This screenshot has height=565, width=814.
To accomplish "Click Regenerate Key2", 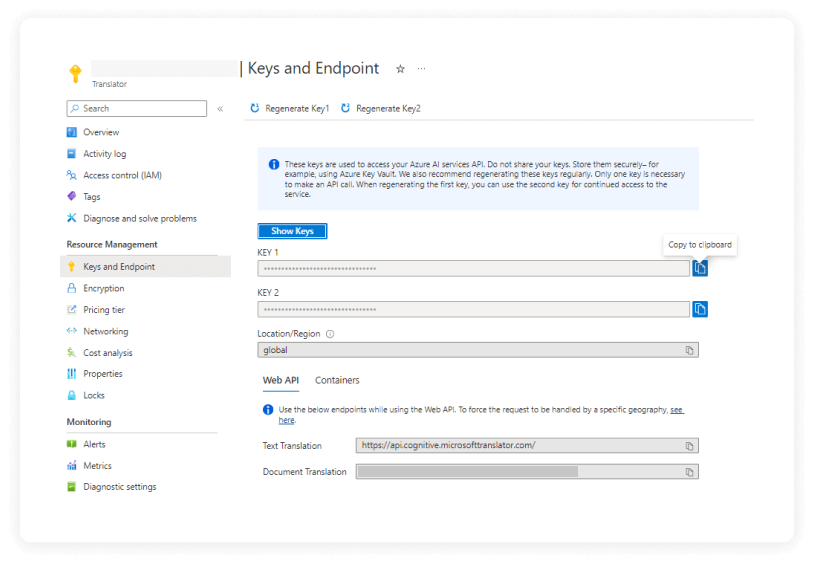I will 381,108.
